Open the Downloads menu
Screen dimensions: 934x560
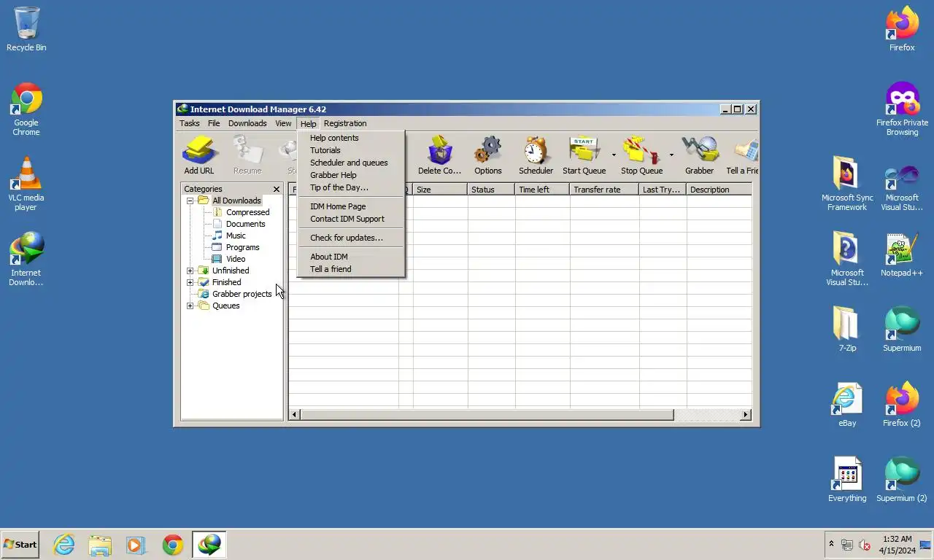pyautogui.click(x=247, y=123)
